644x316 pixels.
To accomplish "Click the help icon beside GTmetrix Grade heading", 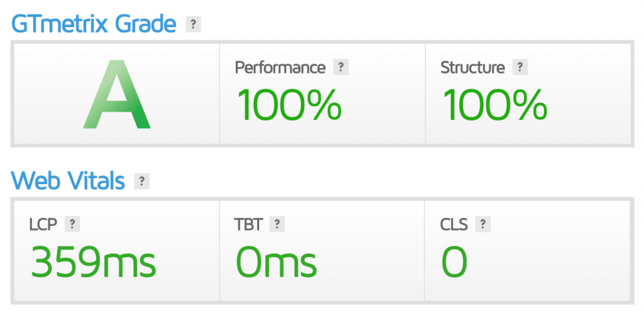I will (193, 25).
